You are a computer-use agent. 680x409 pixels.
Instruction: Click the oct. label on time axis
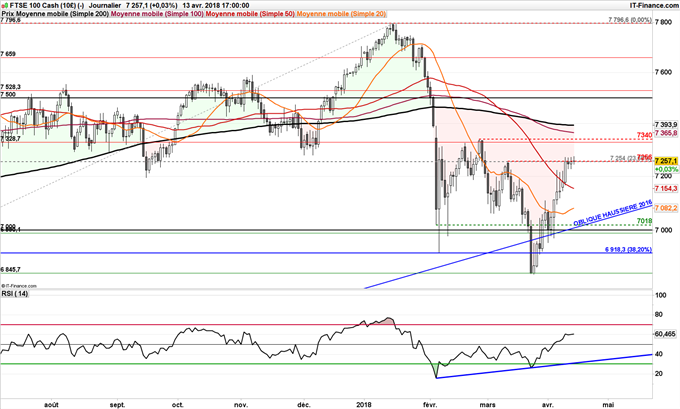point(178,405)
